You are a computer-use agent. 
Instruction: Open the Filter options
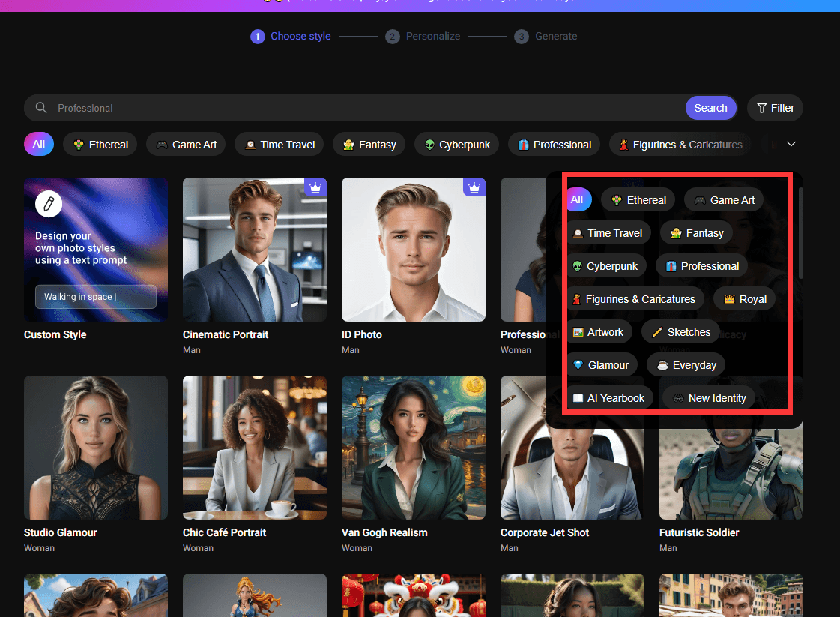775,108
